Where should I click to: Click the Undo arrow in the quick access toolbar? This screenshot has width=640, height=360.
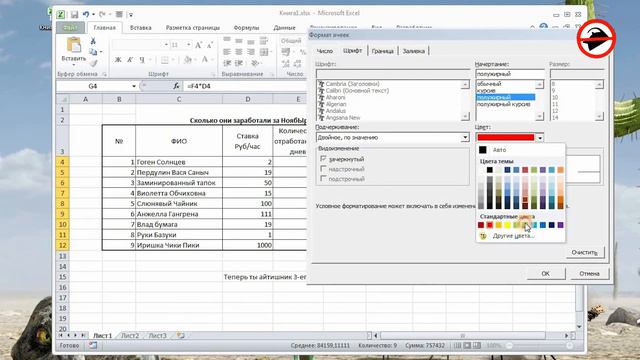[86, 14]
